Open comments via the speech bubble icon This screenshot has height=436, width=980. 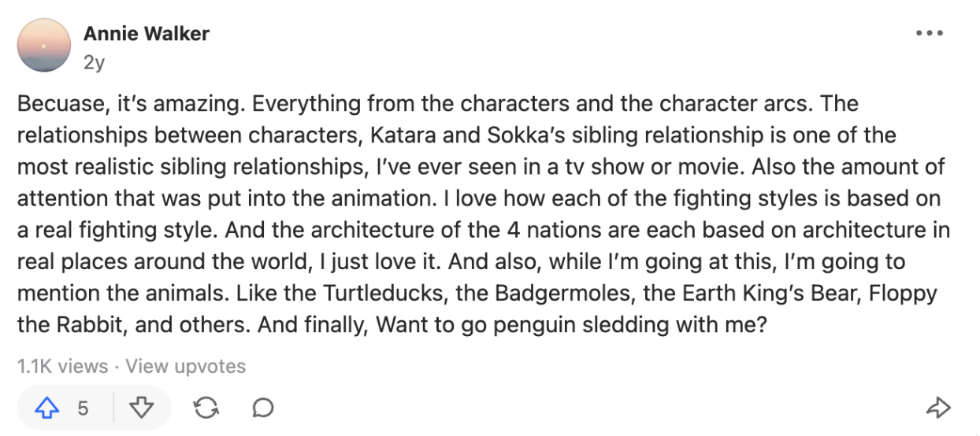coord(263,408)
